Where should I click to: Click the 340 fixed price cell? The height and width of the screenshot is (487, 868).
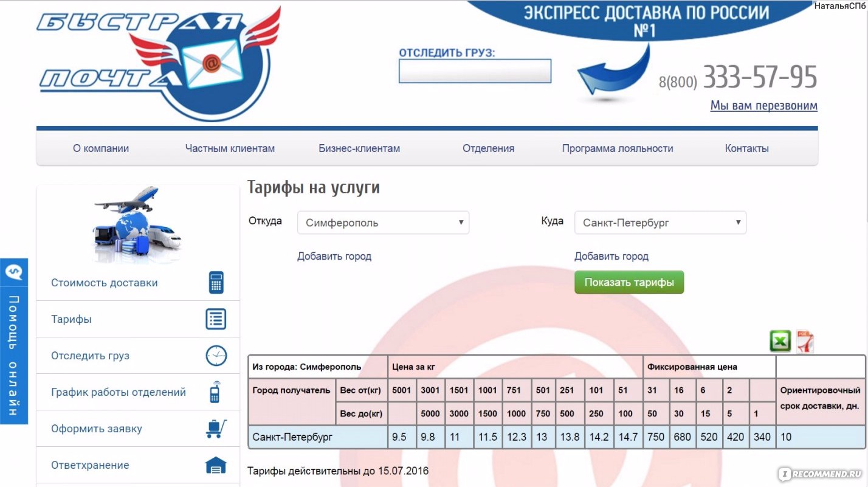pos(763,437)
